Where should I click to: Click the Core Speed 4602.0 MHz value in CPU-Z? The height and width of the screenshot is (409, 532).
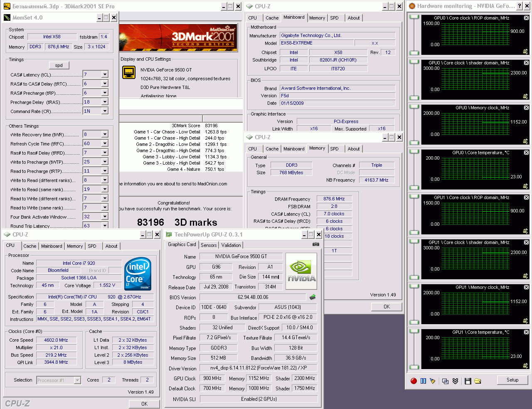(x=56, y=340)
